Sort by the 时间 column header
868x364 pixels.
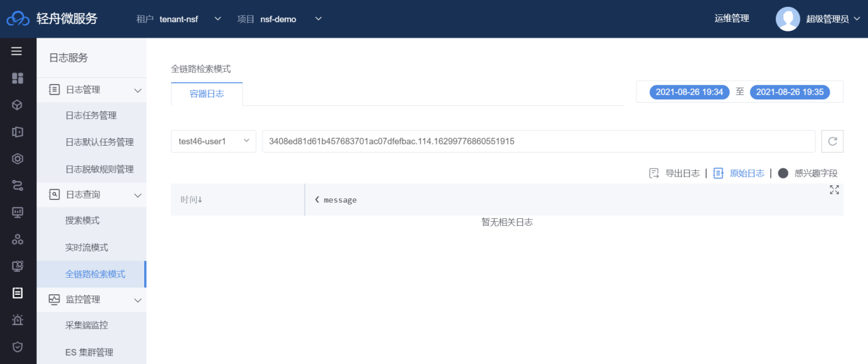pyautogui.click(x=191, y=200)
